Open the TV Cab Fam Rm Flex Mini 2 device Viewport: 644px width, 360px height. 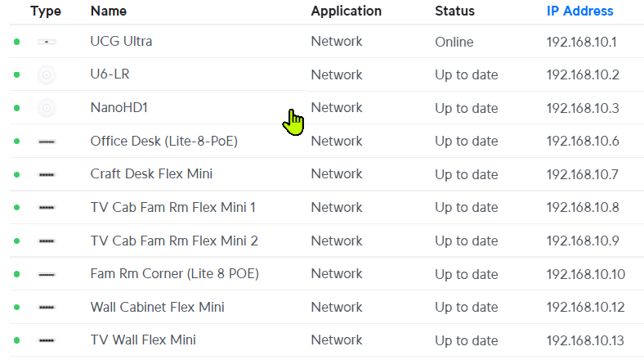pos(174,241)
